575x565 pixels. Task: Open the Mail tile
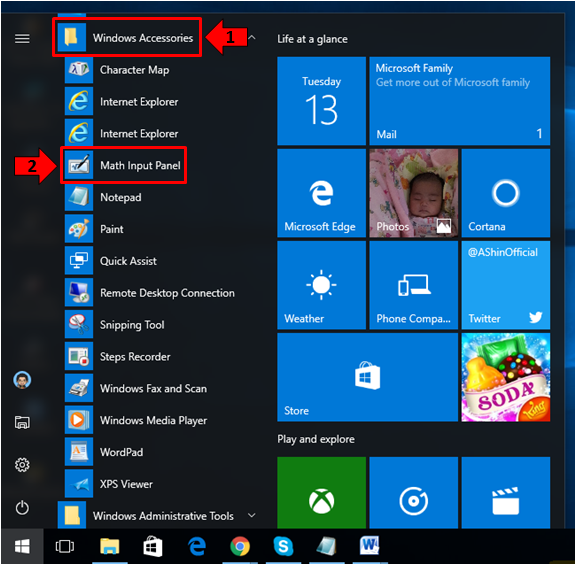[459, 101]
